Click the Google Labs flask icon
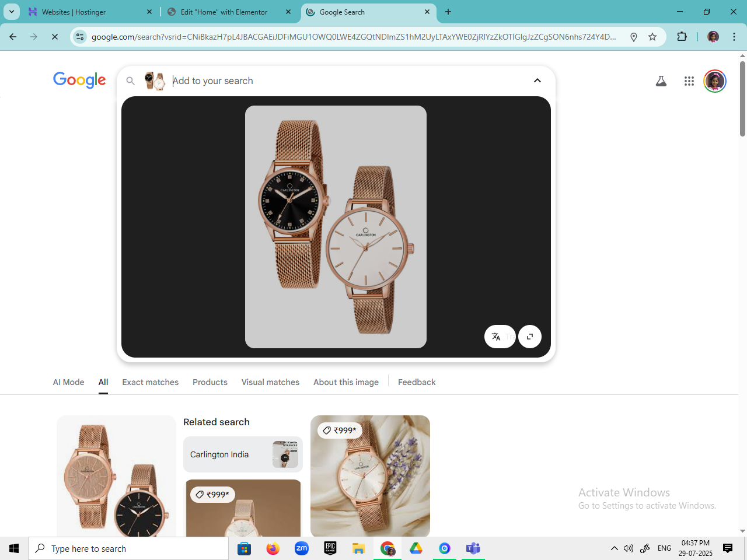 661,81
